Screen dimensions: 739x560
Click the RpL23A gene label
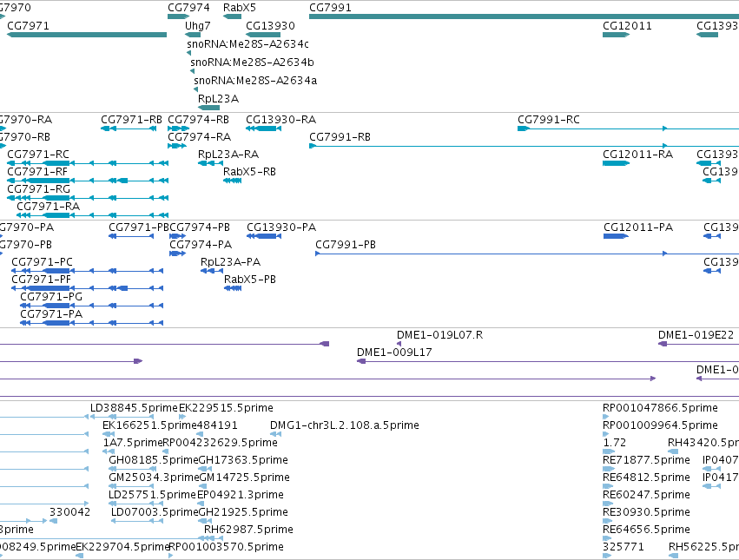click(x=218, y=99)
